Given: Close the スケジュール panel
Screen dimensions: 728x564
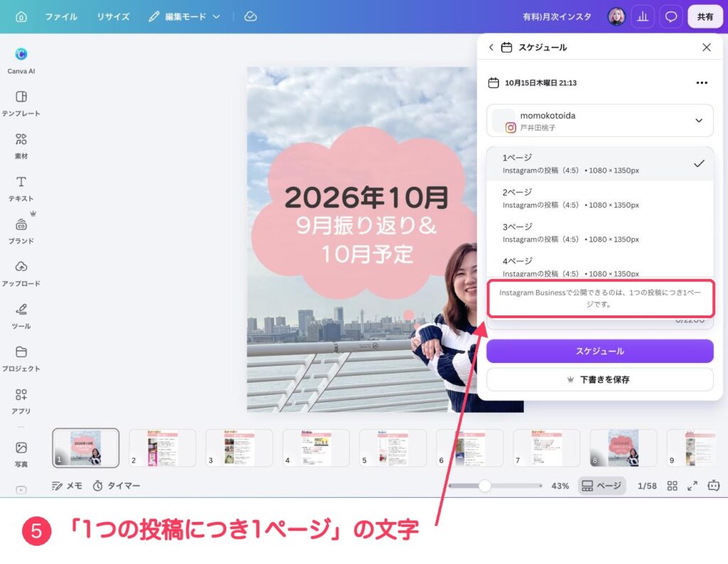Looking at the screenshot, I should coord(706,48).
